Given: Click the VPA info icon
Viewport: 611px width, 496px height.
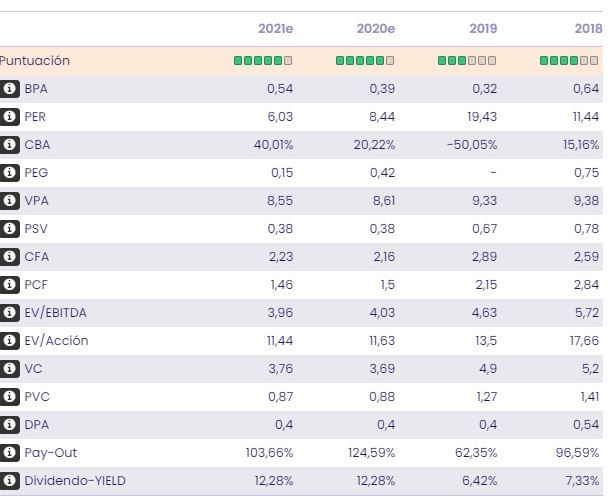Looking at the screenshot, I should tap(10, 201).
